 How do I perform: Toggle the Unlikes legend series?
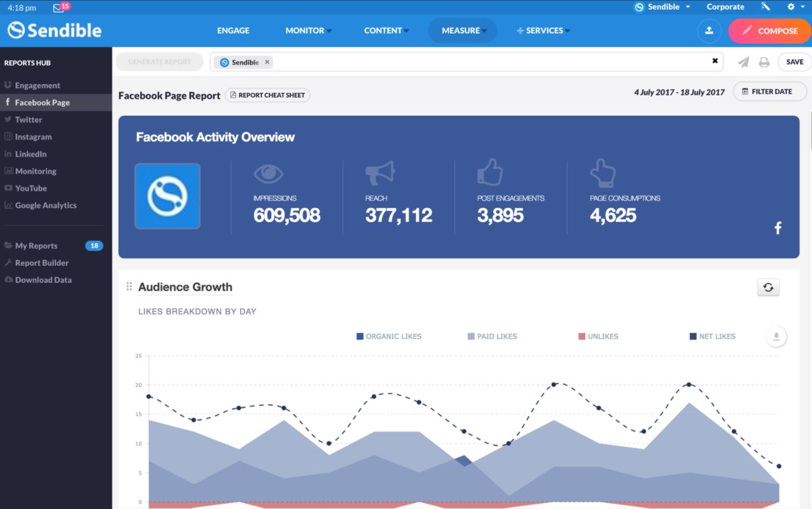click(x=598, y=336)
